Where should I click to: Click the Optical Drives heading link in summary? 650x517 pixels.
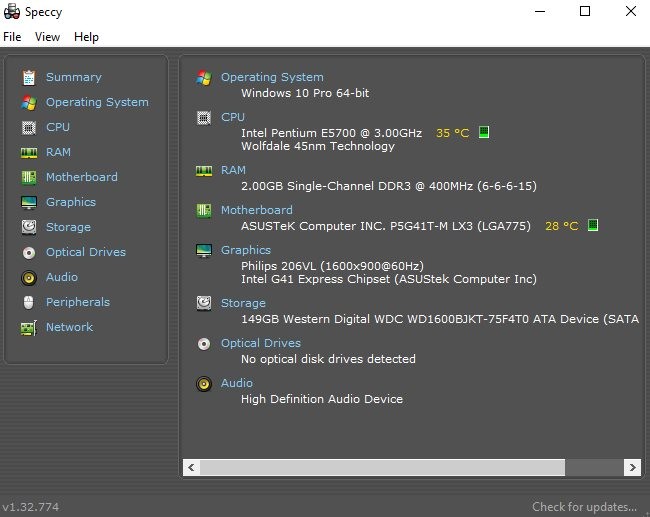(x=261, y=343)
